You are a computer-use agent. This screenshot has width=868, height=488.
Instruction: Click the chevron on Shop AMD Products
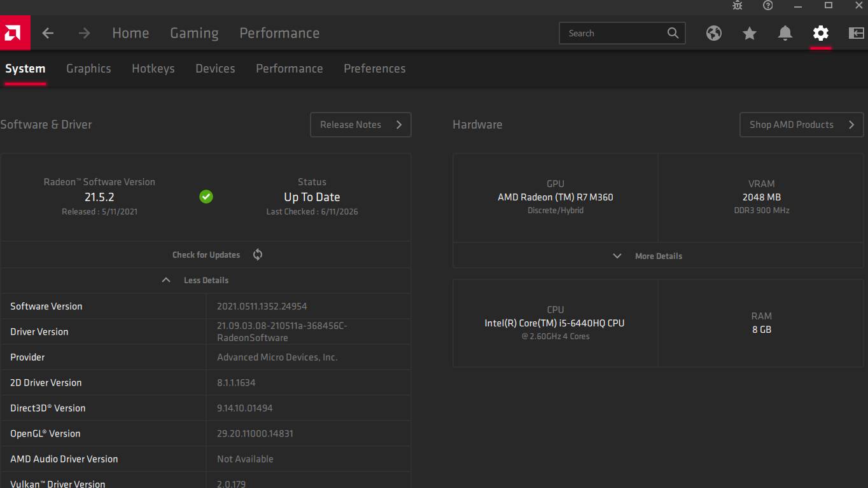point(851,125)
